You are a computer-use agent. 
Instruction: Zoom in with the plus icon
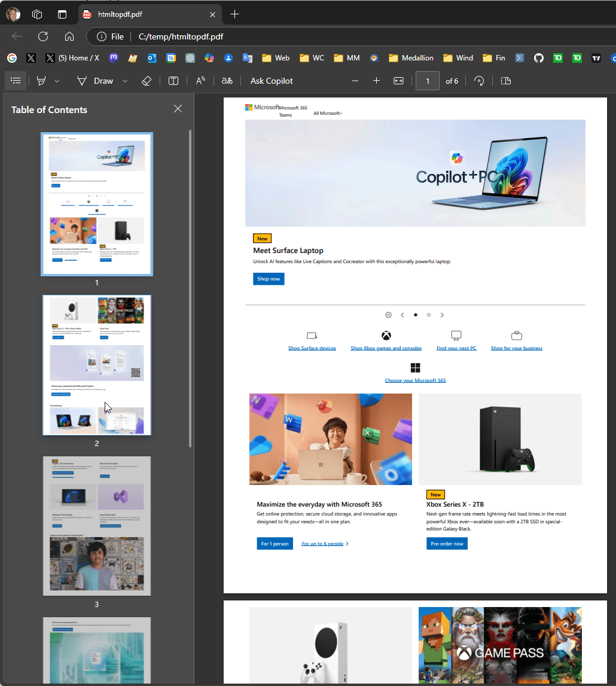point(376,81)
